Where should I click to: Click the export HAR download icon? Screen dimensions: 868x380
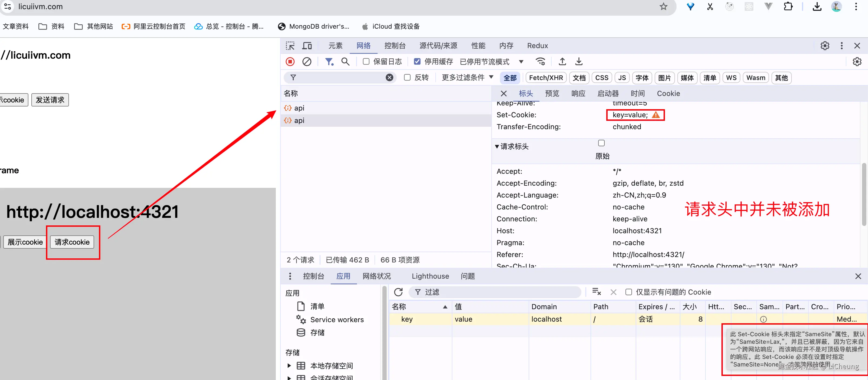pos(579,62)
